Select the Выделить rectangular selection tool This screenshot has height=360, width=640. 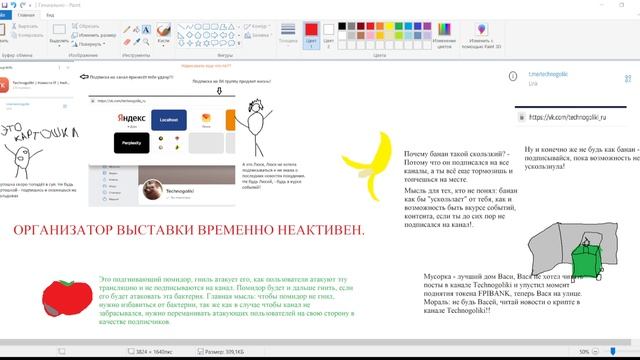click(59, 29)
